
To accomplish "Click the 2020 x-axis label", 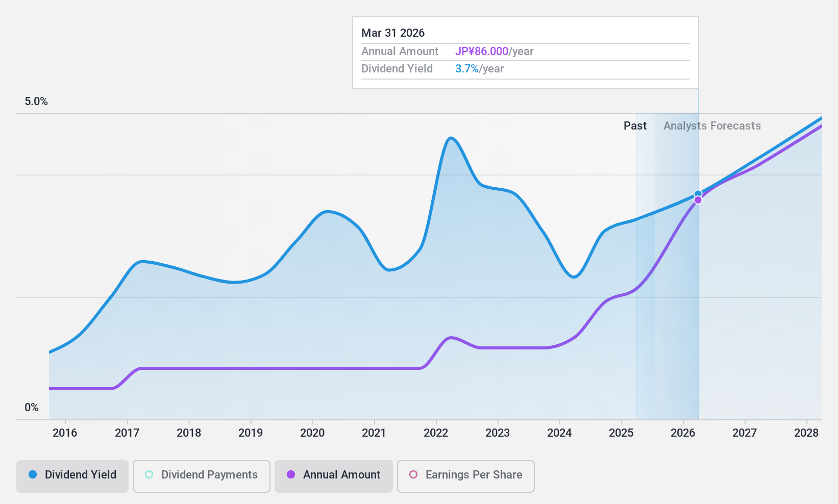I will pyautogui.click(x=312, y=433).
